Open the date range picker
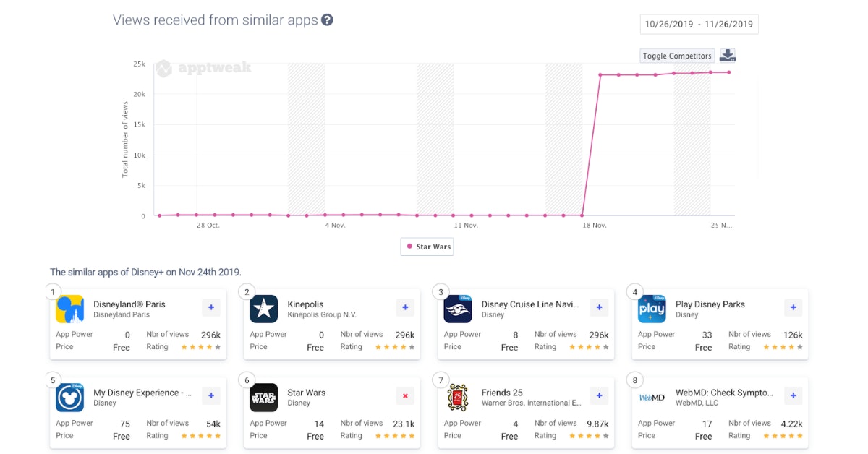This screenshot has height=454, width=868. point(699,24)
